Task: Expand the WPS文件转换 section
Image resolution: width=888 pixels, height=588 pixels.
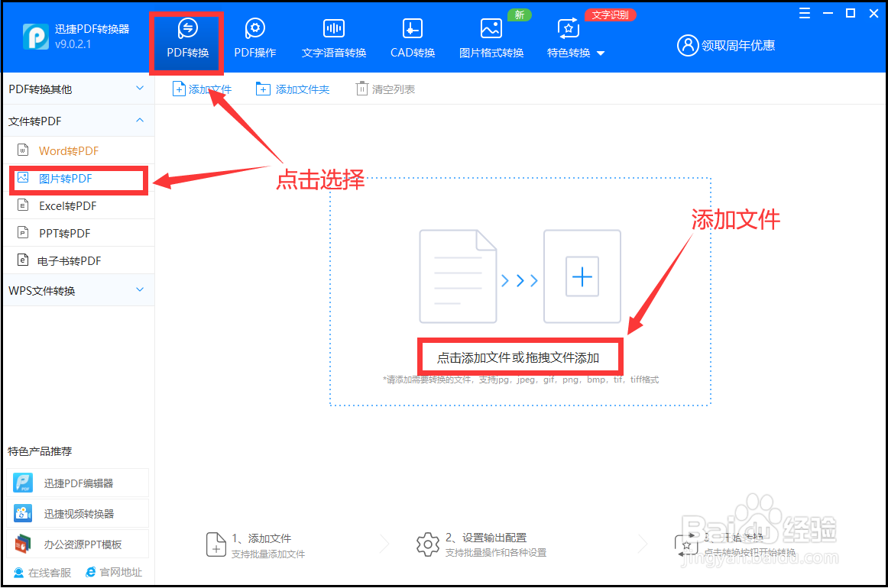Action: tap(139, 290)
